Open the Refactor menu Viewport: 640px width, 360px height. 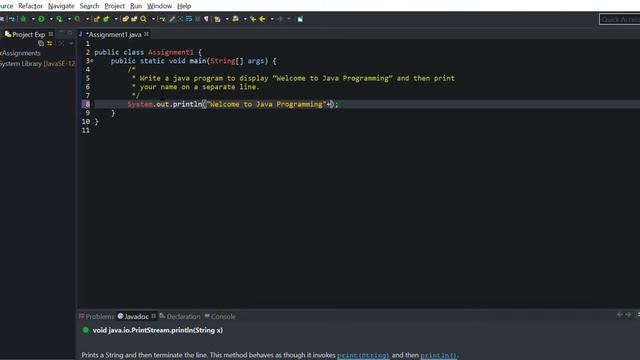coord(30,6)
